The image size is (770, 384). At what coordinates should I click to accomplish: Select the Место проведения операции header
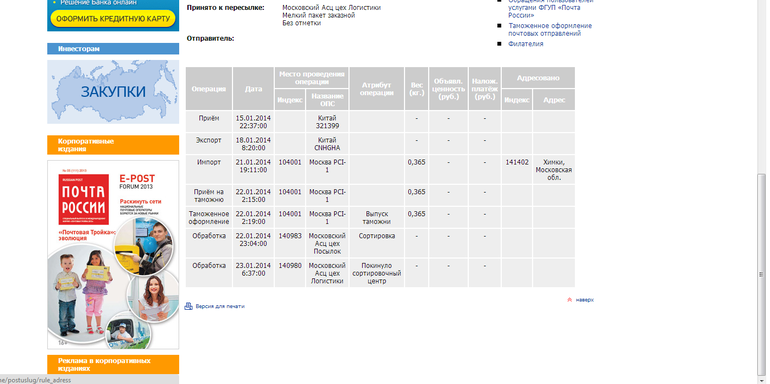point(311,78)
